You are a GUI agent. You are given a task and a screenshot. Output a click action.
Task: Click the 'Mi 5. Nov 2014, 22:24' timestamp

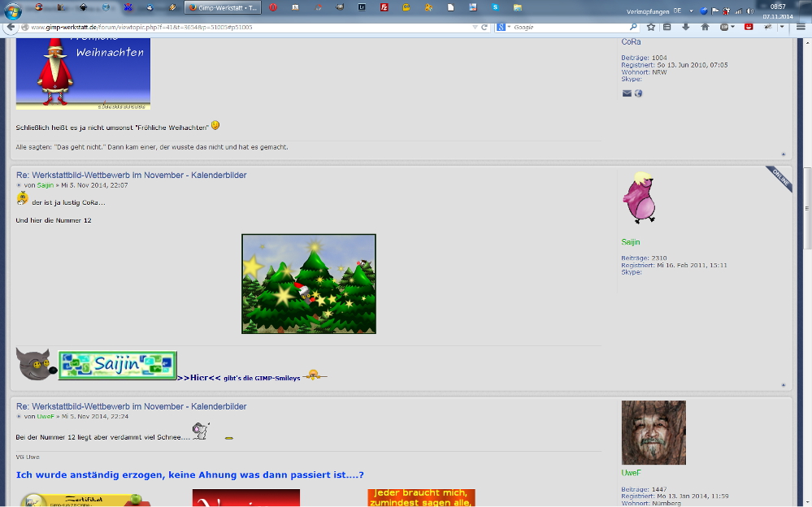coord(95,416)
